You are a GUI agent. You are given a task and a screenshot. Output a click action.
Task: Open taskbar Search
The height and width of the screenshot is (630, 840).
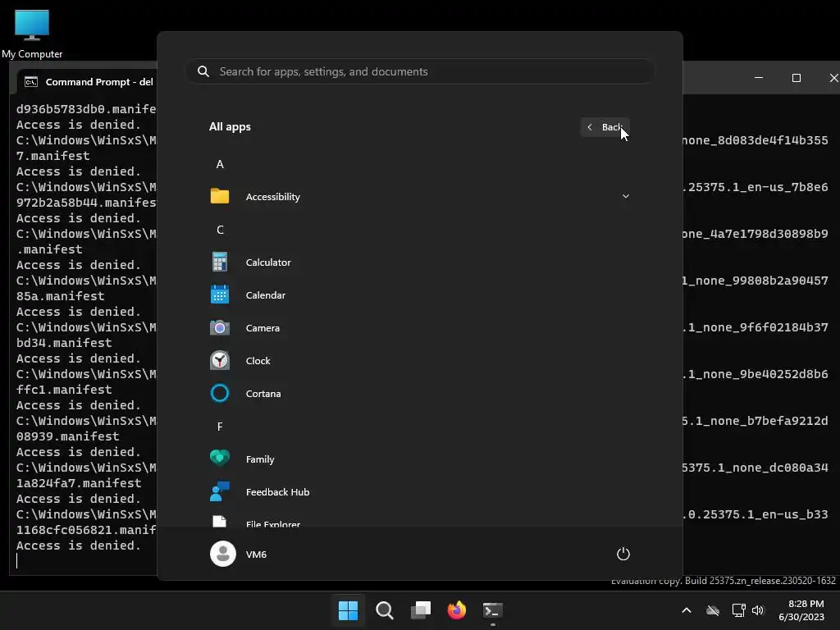click(x=385, y=610)
